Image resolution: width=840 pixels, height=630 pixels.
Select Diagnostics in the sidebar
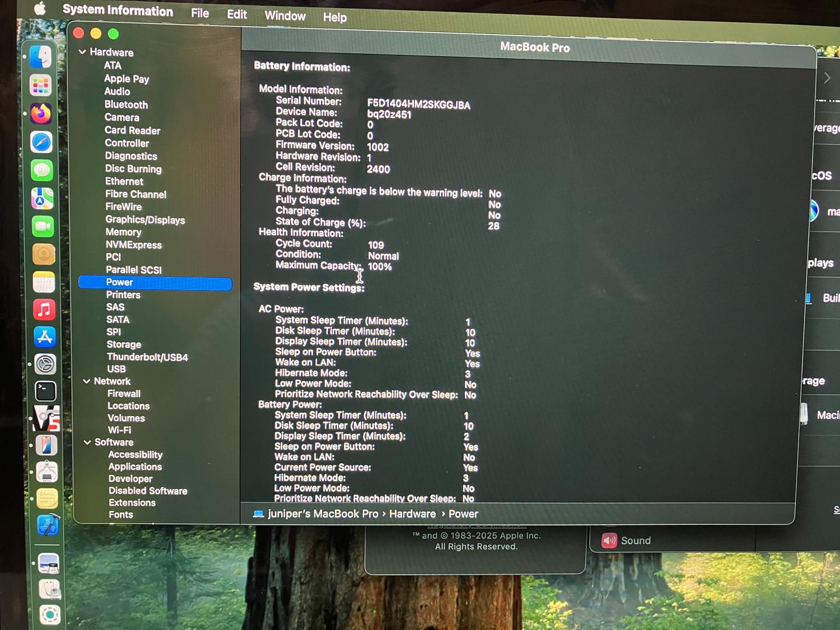[131, 156]
